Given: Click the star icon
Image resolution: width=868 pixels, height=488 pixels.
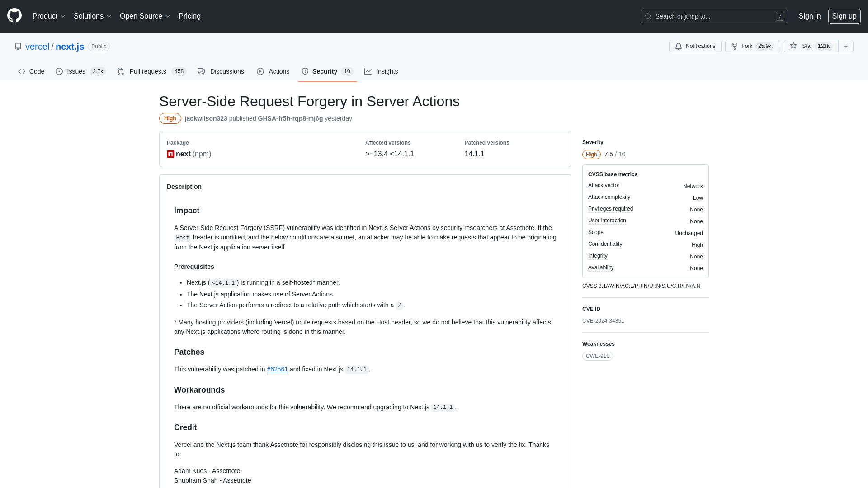Looking at the screenshot, I should [x=793, y=46].
